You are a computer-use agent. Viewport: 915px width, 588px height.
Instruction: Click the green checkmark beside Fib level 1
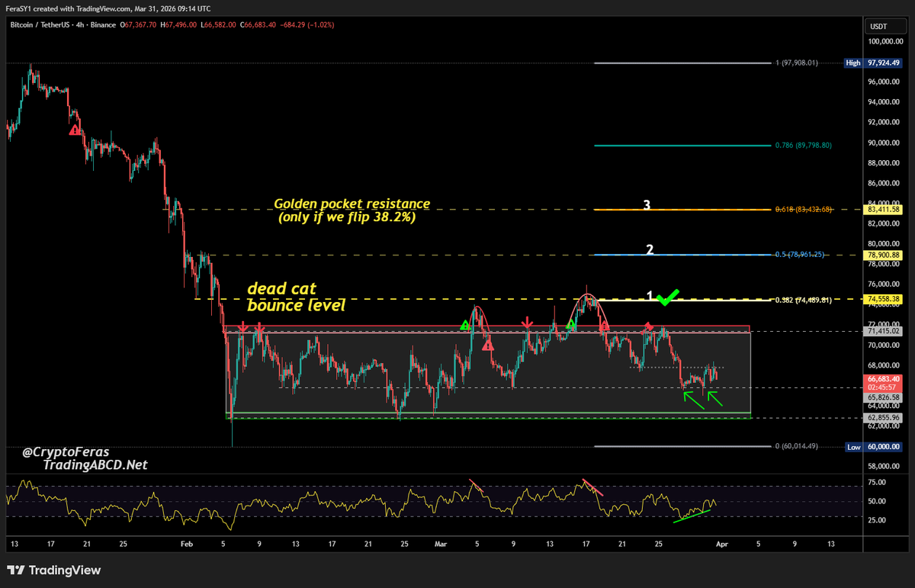(666, 298)
